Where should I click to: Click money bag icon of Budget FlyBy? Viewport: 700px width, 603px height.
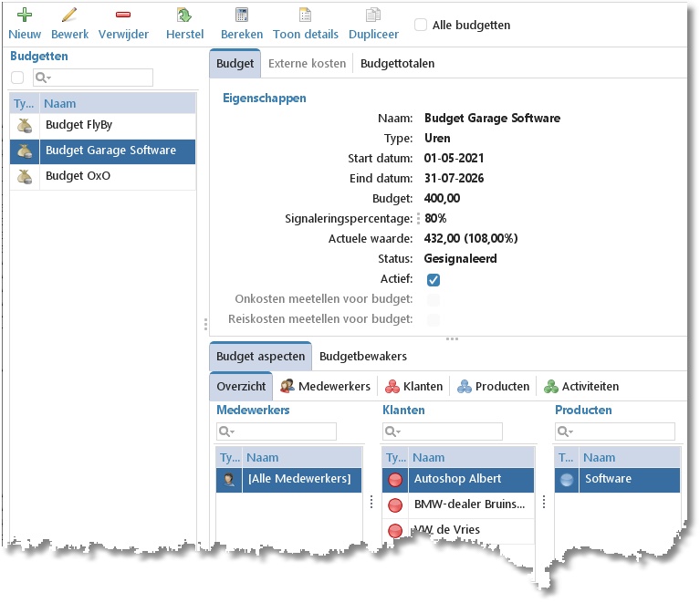click(x=25, y=125)
